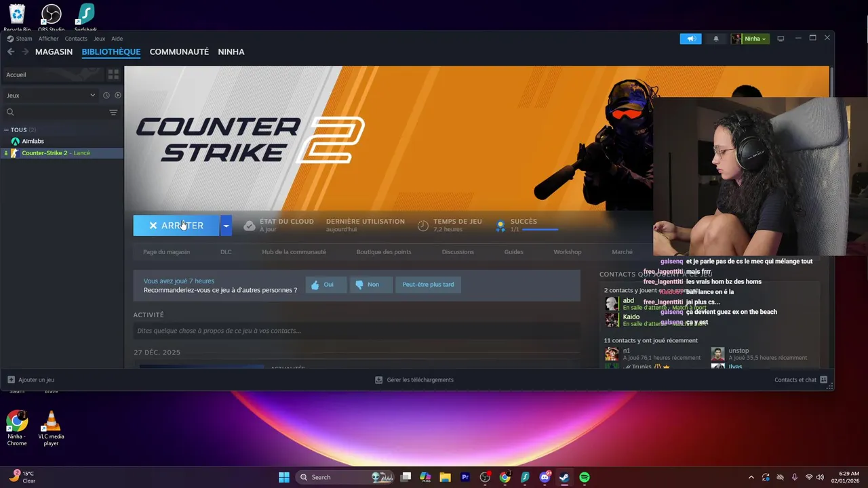The height and width of the screenshot is (488, 868).
Task: Open the Marché link
Action: coord(622,251)
